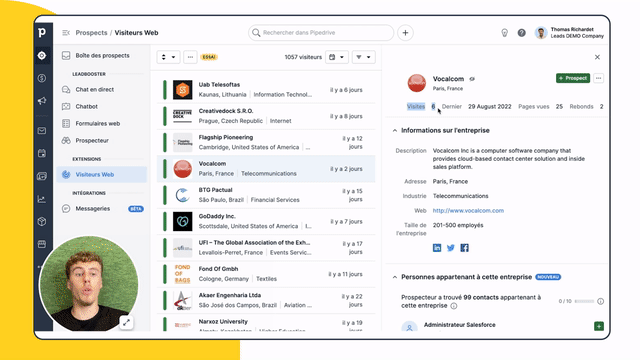Open Formulaires web
640x360 pixels.
[102, 123]
